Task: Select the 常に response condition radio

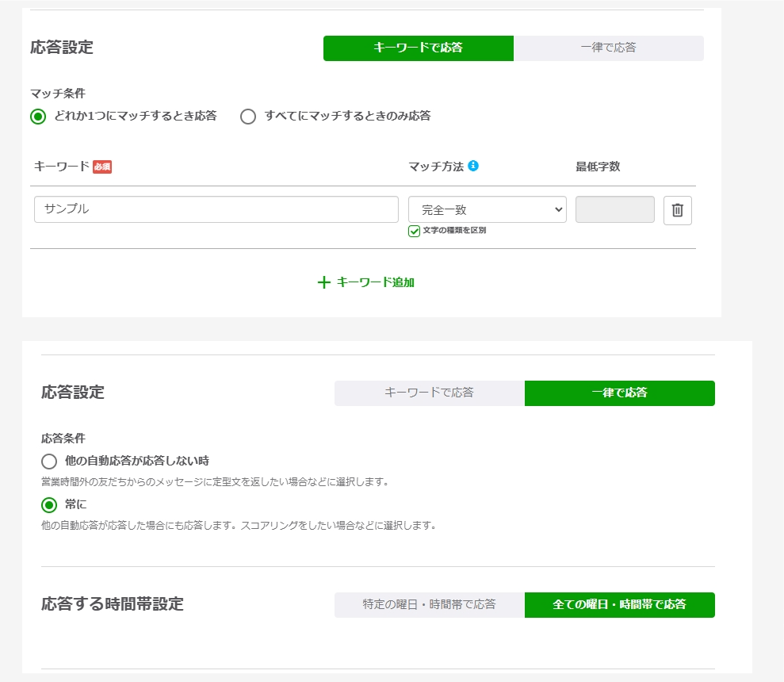Action: (49, 505)
